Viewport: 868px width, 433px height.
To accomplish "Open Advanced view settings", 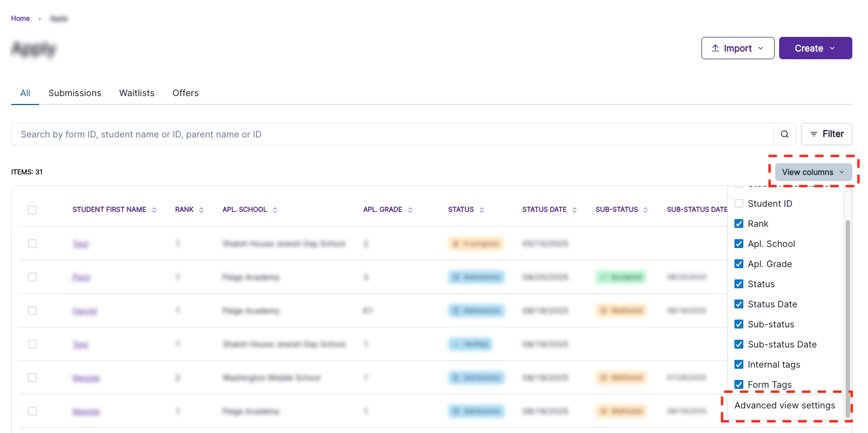I will click(x=785, y=406).
